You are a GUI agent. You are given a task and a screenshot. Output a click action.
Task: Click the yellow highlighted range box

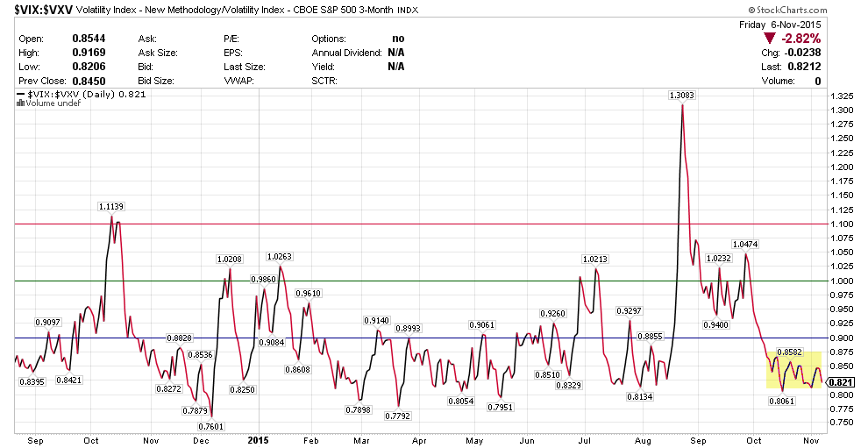coord(793,370)
